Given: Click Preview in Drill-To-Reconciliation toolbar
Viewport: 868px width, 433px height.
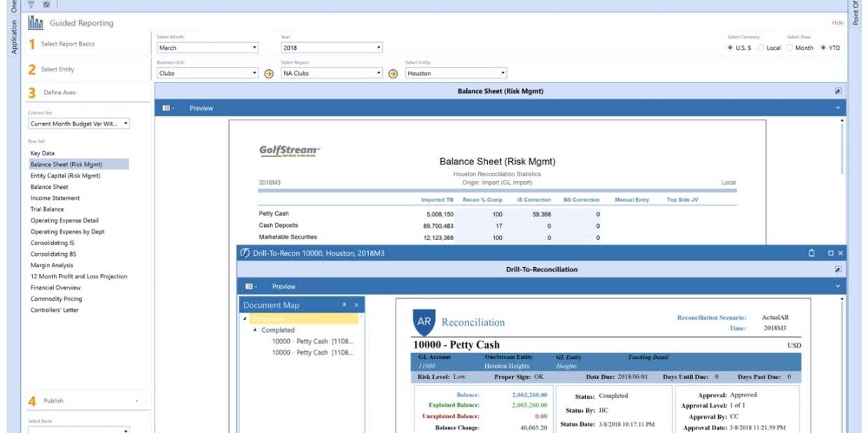Looking at the screenshot, I should tap(283, 287).
